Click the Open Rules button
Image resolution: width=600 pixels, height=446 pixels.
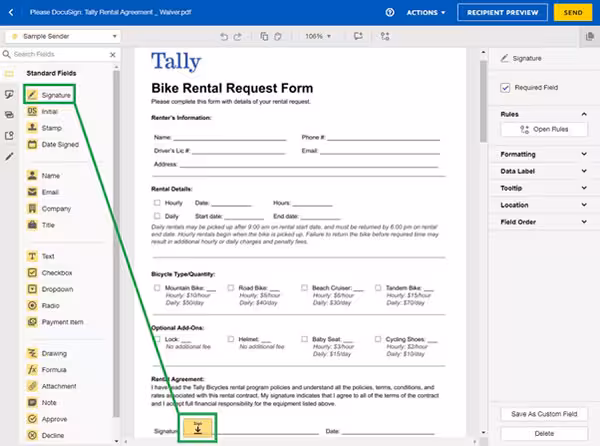(x=544, y=129)
